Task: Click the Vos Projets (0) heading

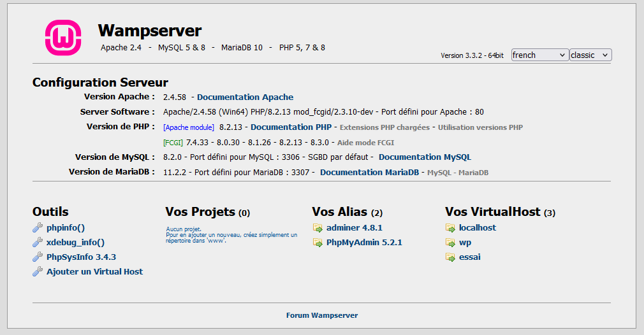Action: (x=207, y=212)
